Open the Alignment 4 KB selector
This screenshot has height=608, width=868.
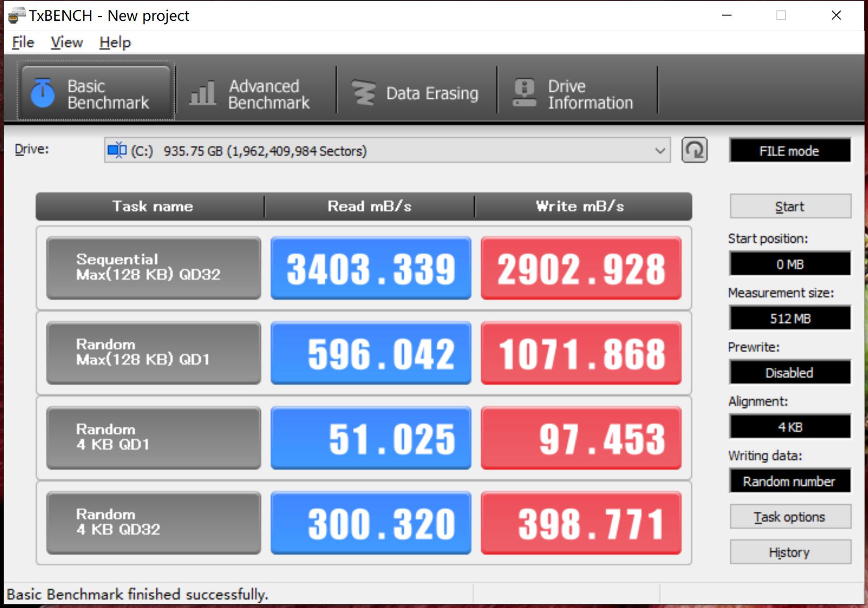(790, 427)
